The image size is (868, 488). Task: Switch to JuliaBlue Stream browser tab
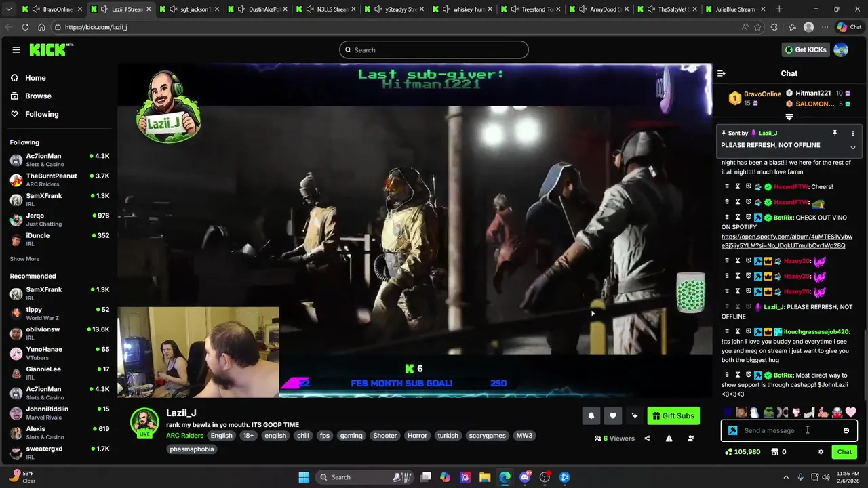[x=734, y=9]
